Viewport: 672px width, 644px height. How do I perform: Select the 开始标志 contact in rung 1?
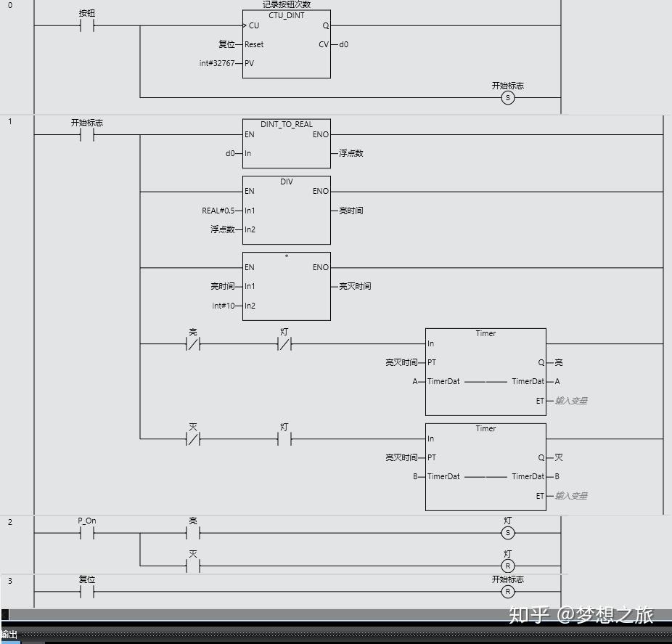(x=86, y=134)
